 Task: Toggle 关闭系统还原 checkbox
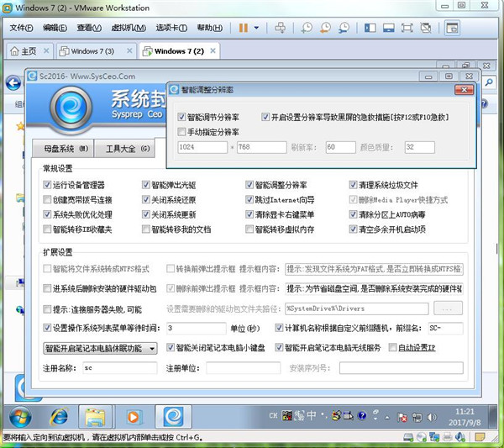(145, 200)
